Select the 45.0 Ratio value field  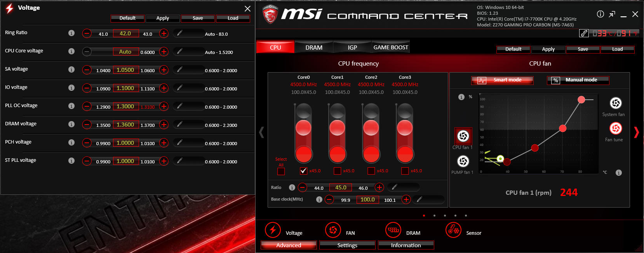click(x=341, y=187)
